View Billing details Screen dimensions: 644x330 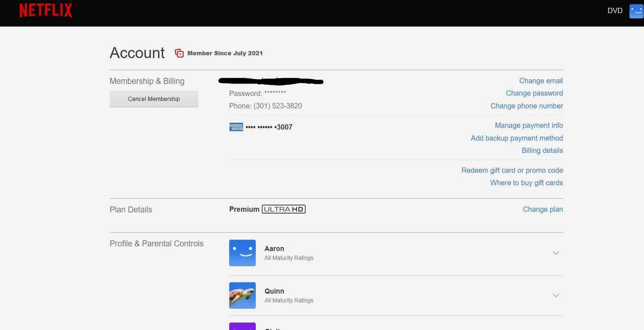[x=542, y=150]
